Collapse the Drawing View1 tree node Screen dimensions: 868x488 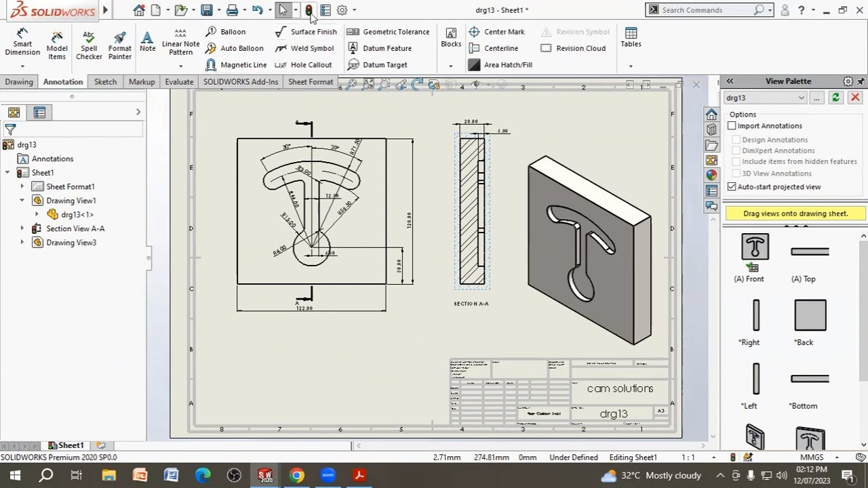[22, 201]
